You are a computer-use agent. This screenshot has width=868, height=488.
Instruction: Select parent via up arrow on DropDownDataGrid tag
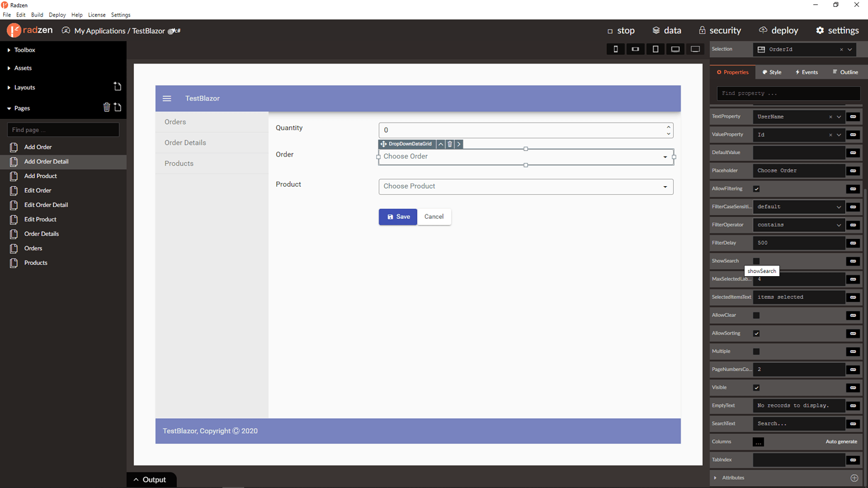click(441, 144)
